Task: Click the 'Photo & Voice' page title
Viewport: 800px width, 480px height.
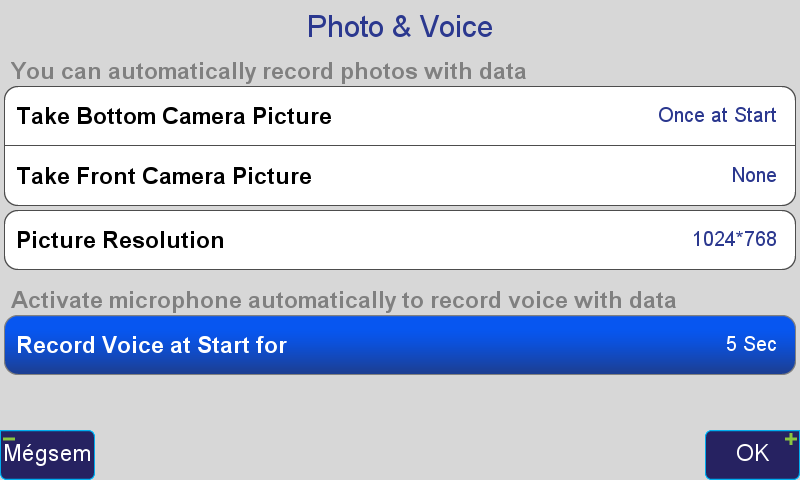Action: click(400, 26)
